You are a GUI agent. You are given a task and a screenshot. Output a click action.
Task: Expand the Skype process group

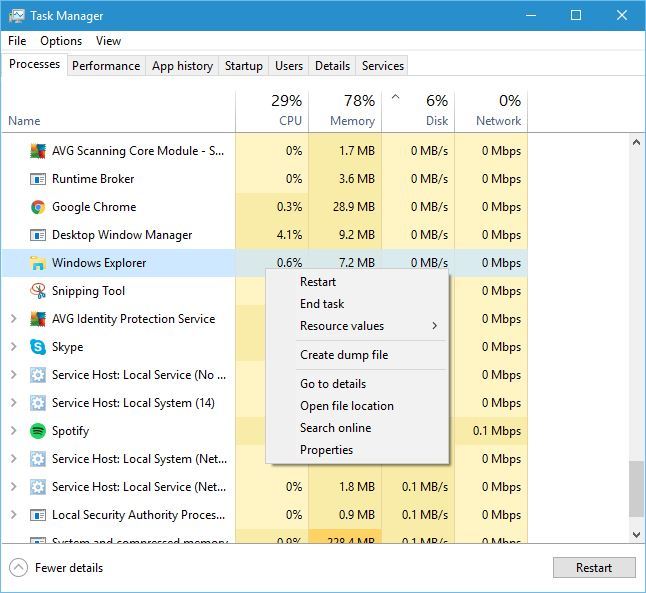(x=13, y=347)
